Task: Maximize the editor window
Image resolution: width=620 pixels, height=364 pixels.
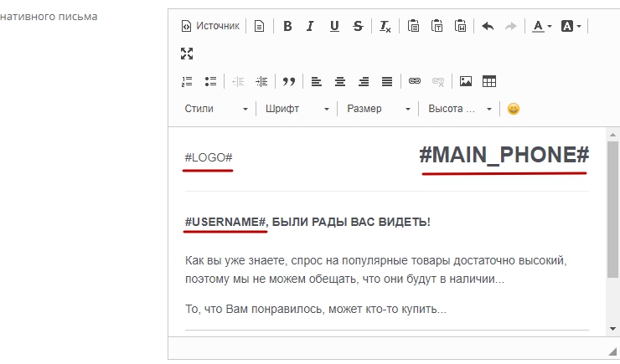Action: click(187, 54)
